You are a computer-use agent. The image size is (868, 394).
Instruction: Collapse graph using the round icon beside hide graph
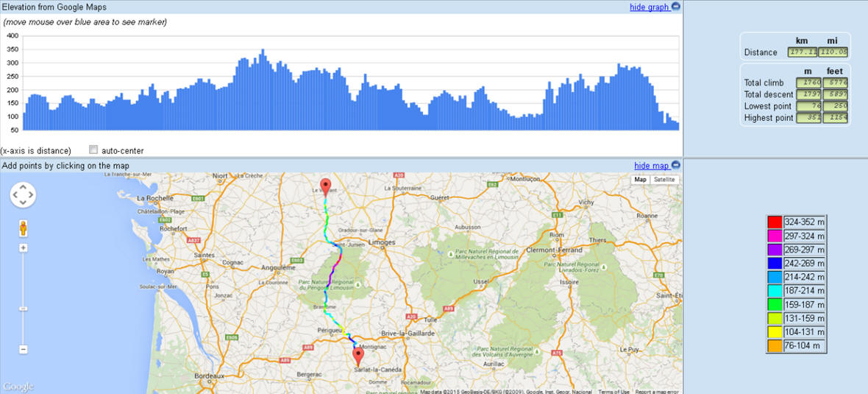pyautogui.click(x=676, y=7)
